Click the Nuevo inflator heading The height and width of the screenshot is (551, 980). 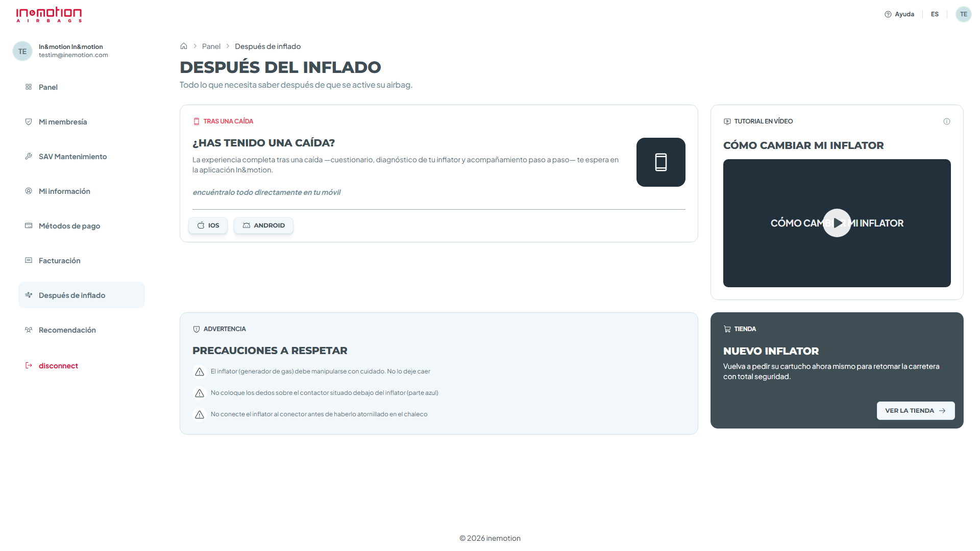click(771, 351)
